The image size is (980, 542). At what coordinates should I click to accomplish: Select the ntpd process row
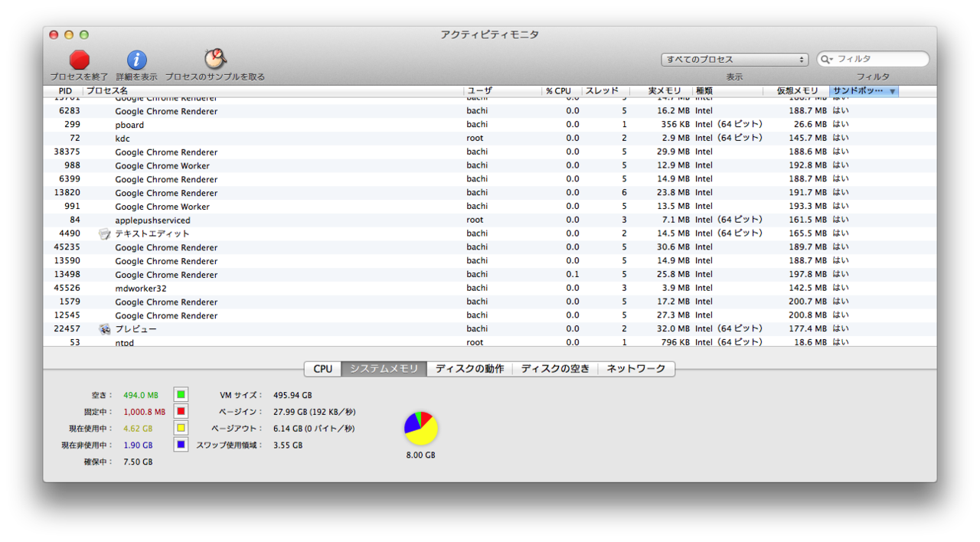point(490,341)
